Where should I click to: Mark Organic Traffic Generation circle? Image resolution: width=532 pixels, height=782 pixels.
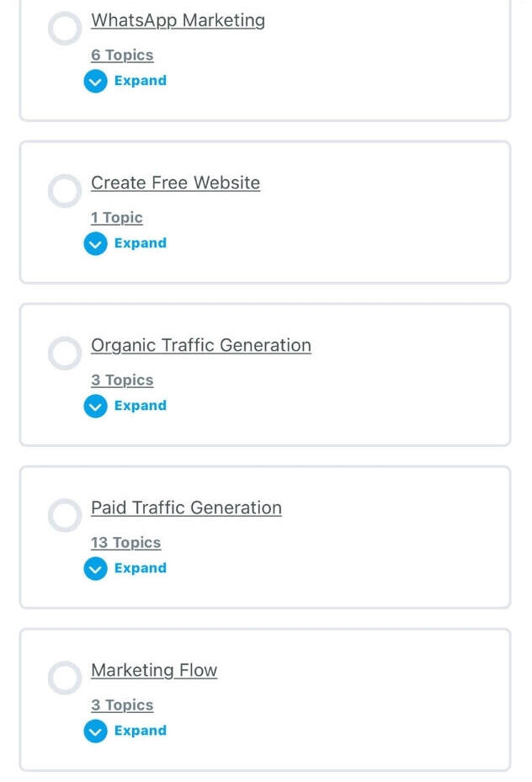coord(65,354)
